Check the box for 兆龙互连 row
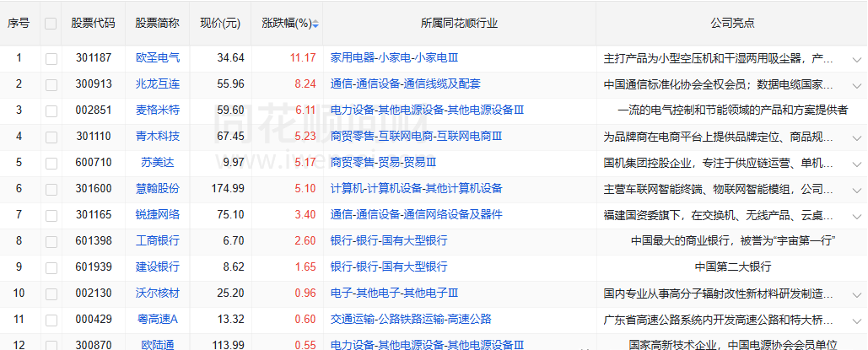The width and height of the screenshot is (868, 350). pos(51,84)
